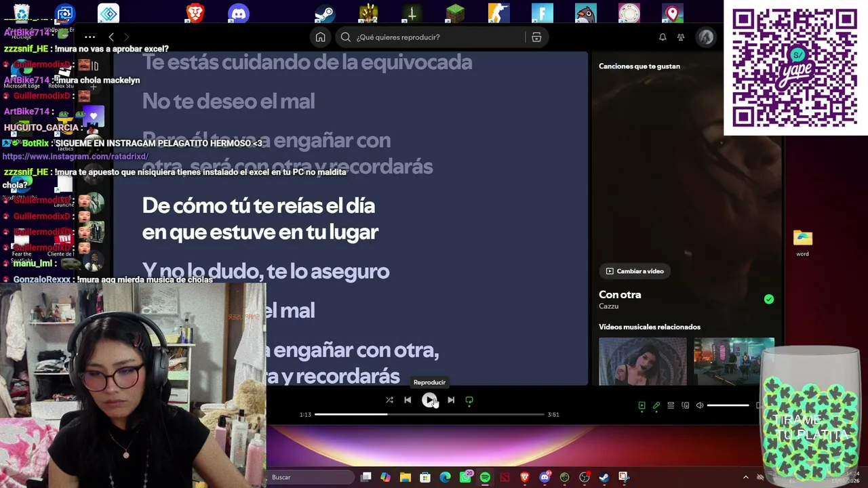
Task: Open Steam desktop shortcut
Action: click(325, 13)
